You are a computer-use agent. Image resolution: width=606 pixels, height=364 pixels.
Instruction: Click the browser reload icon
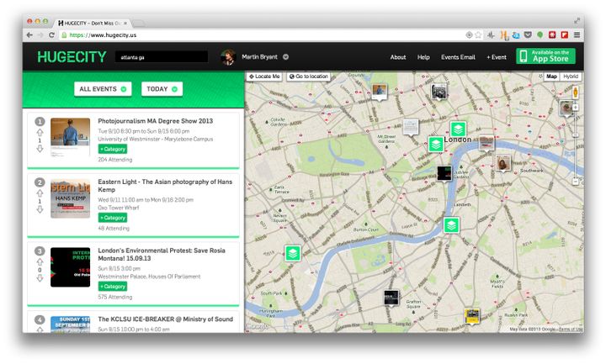[51, 34]
